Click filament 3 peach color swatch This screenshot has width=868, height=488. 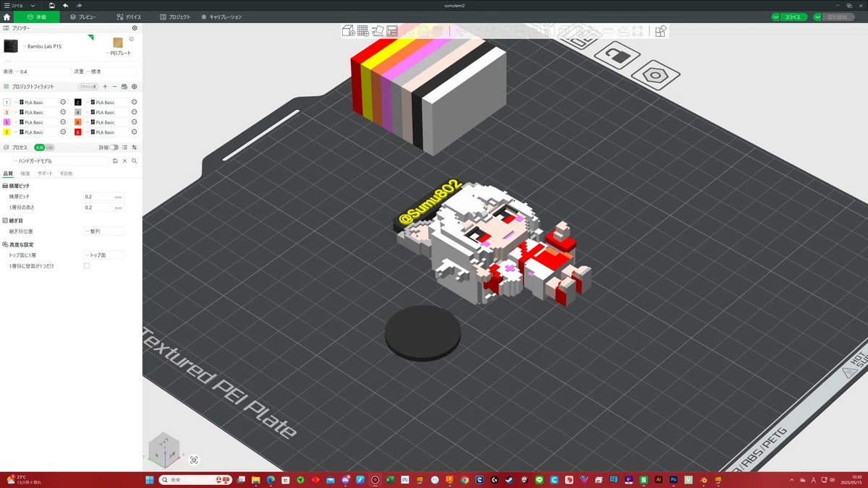tap(7, 113)
